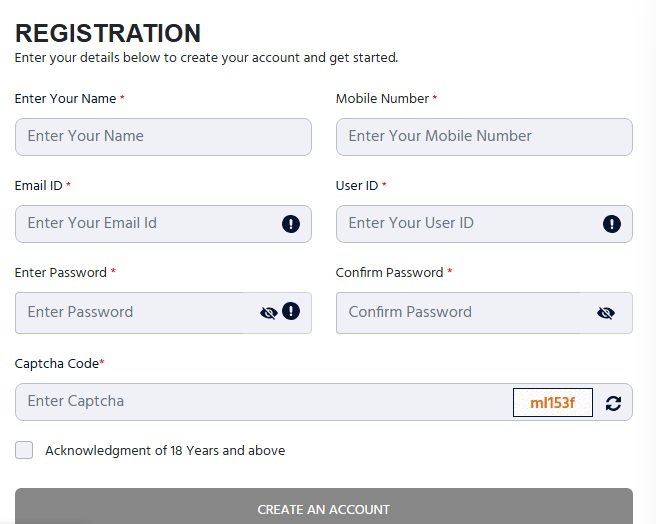Screen dimensions: 656x524
Task: Click the Acknowledgment of 18 Years label text
Action: coord(165,451)
